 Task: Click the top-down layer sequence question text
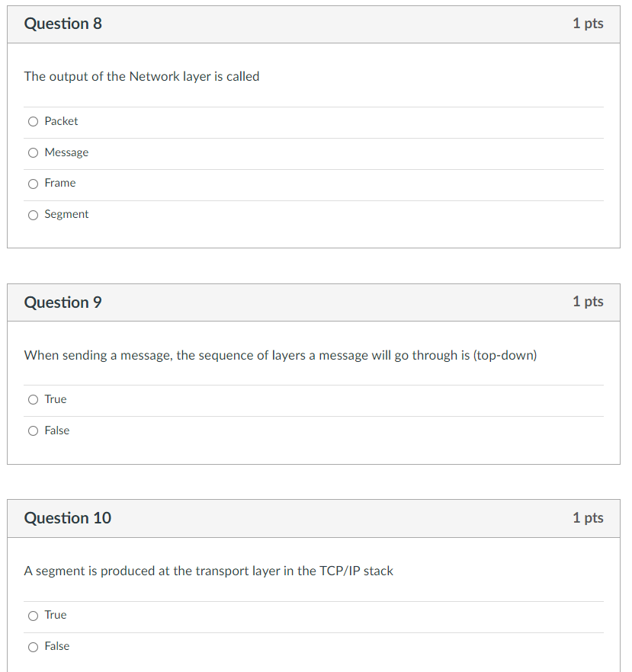(x=281, y=355)
